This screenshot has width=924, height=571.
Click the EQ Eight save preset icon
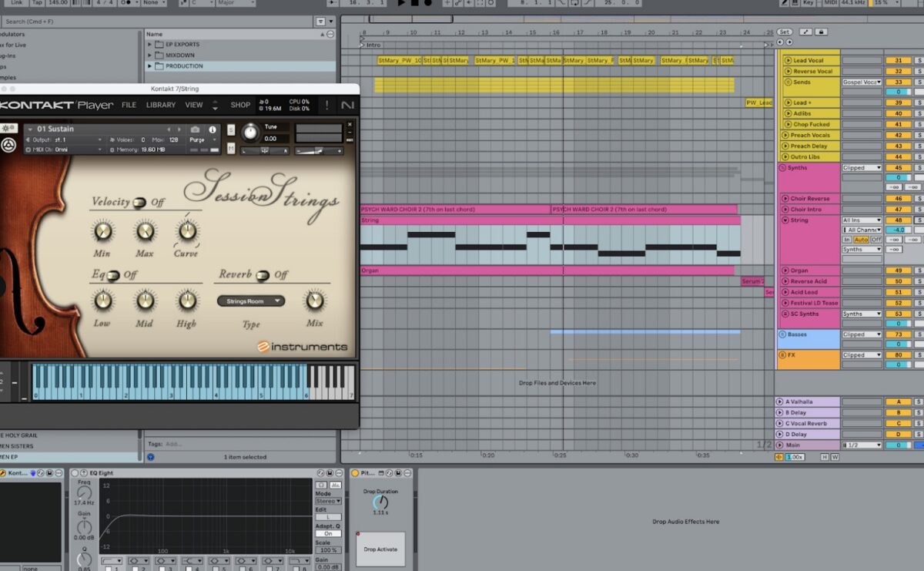point(329,473)
